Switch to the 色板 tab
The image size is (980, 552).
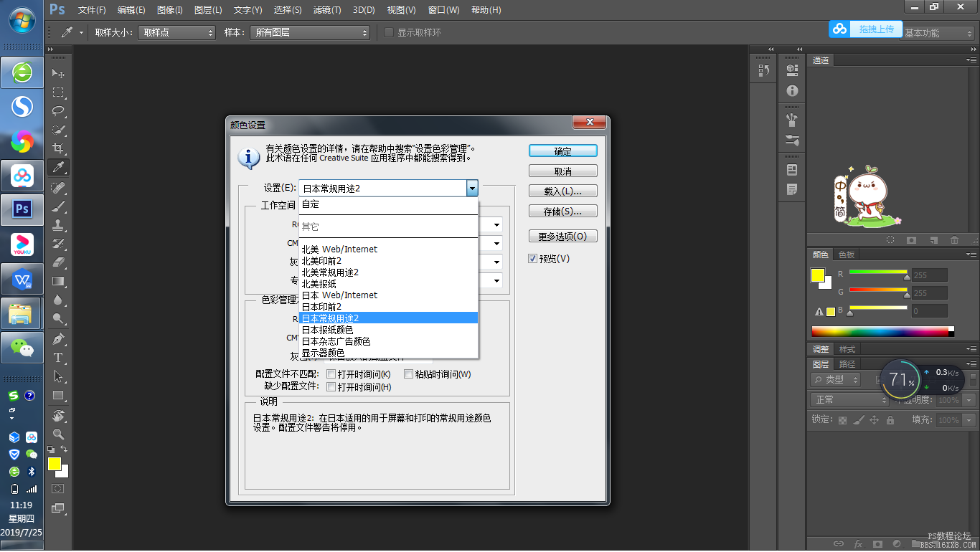click(847, 254)
